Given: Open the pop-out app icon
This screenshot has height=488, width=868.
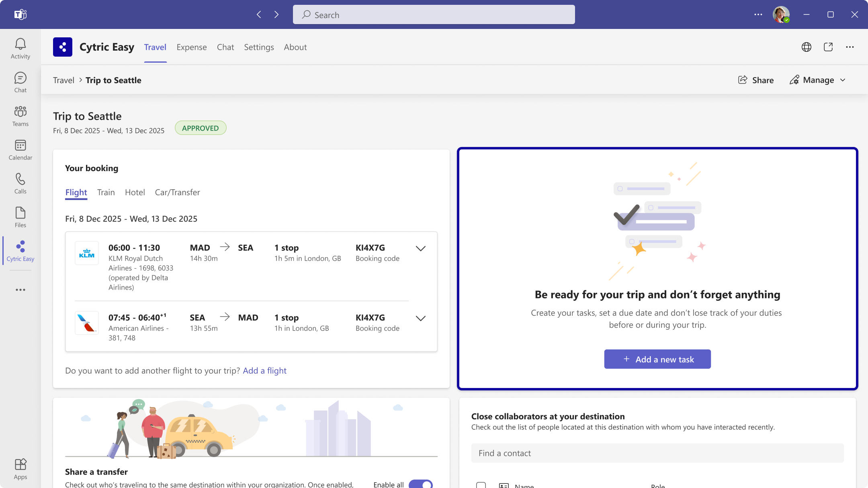Looking at the screenshot, I should pos(828,47).
